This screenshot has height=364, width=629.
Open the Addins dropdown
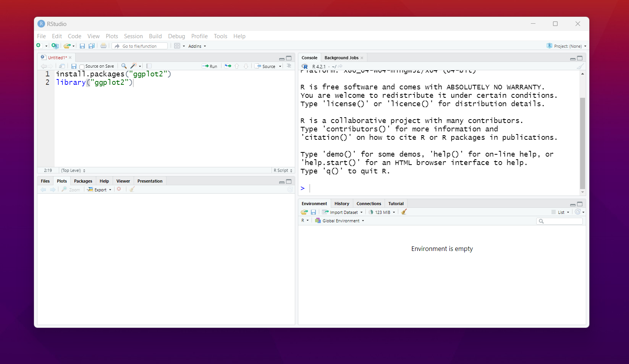click(x=197, y=46)
